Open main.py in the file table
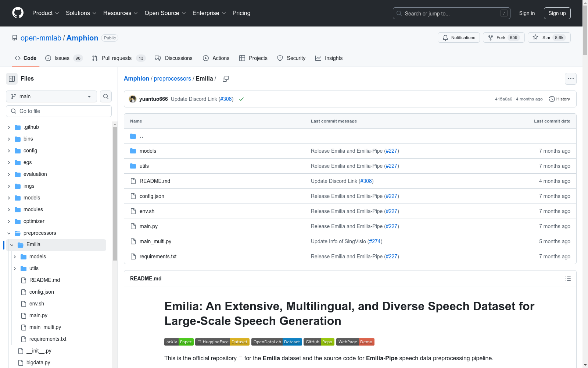588x368 pixels. coord(148,226)
